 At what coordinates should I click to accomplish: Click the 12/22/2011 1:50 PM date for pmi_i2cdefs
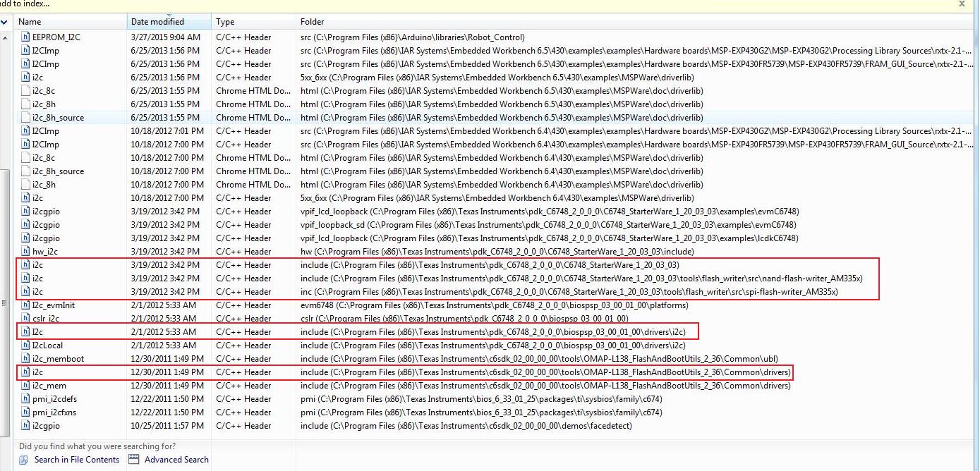click(x=167, y=398)
